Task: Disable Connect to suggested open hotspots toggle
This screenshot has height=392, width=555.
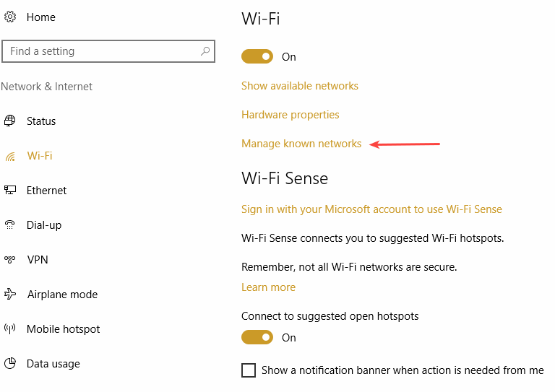Action: click(x=257, y=337)
